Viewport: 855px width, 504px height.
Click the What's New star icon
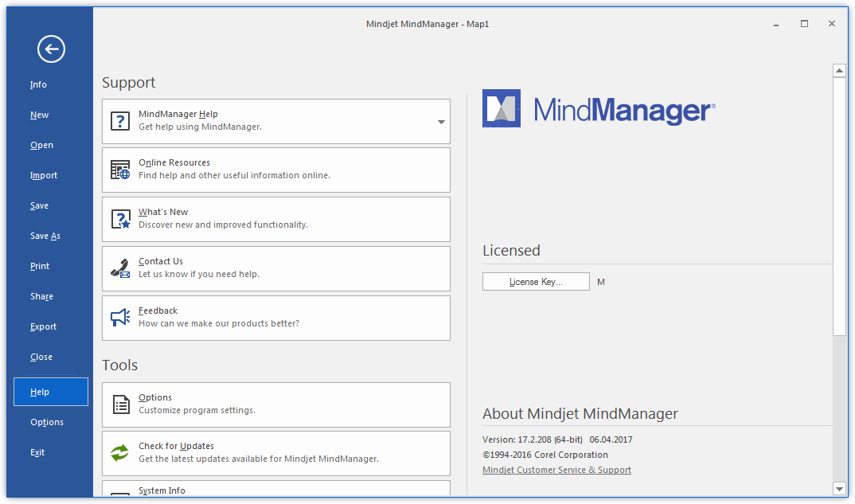point(120,219)
